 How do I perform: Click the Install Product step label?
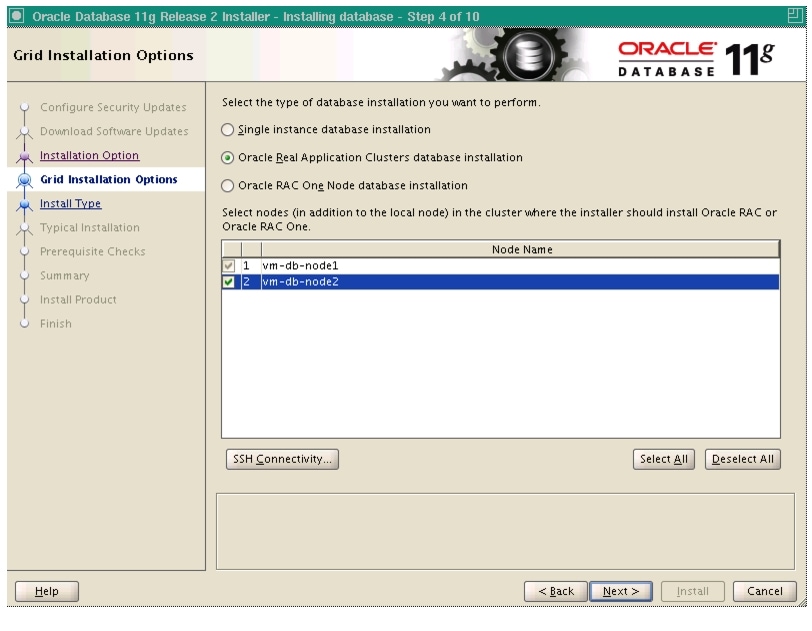click(78, 299)
